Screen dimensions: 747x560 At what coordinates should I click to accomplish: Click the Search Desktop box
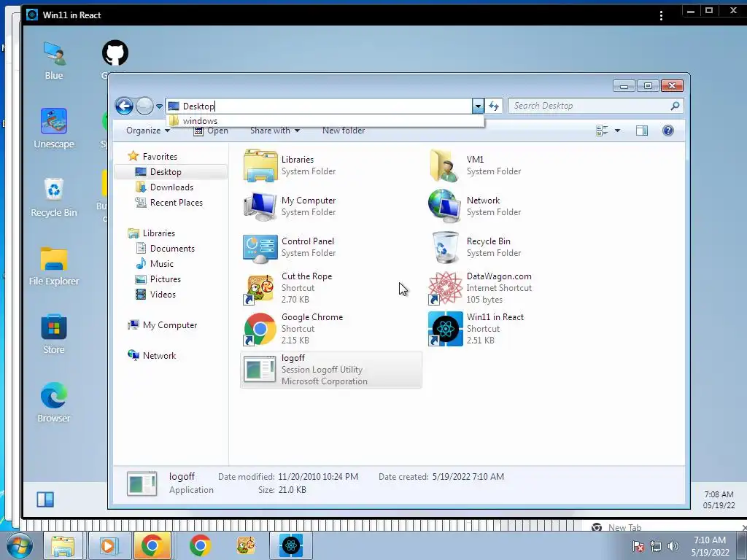pyautogui.click(x=595, y=106)
